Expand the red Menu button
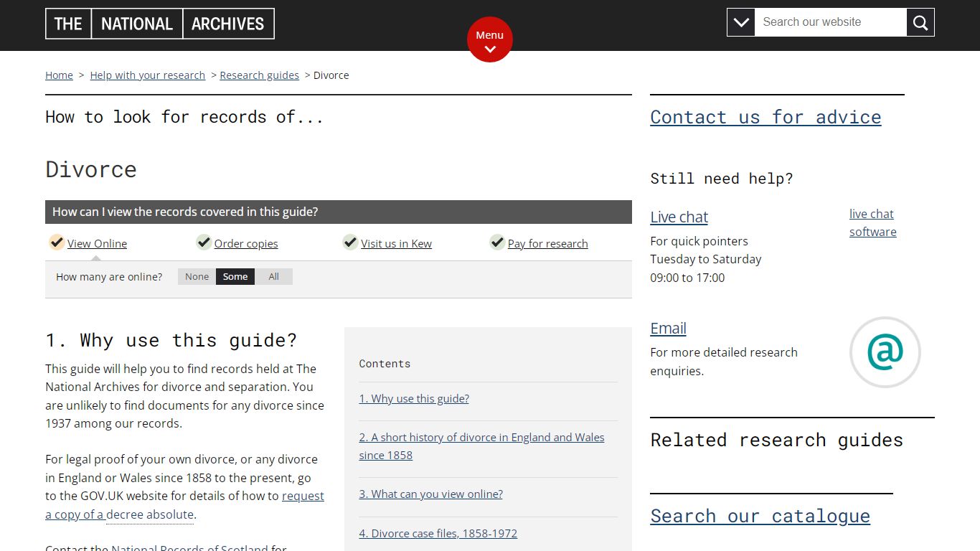The width and height of the screenshot is (980, 551). pyautogui.click(x=490, y=39)
